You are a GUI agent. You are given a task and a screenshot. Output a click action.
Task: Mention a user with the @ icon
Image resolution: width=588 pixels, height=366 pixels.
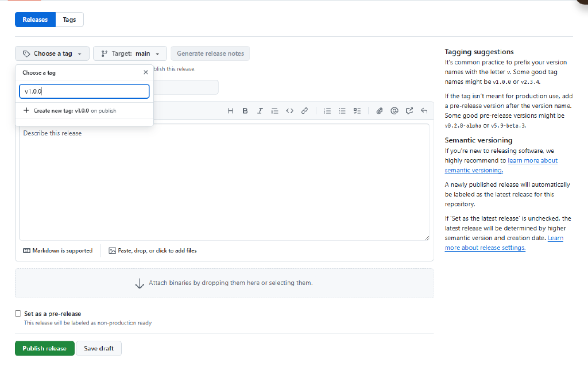[x=394, y=110]
